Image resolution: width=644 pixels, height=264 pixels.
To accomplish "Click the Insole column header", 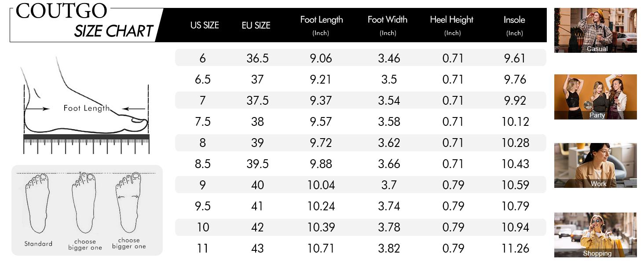I will tap(514, 25).
